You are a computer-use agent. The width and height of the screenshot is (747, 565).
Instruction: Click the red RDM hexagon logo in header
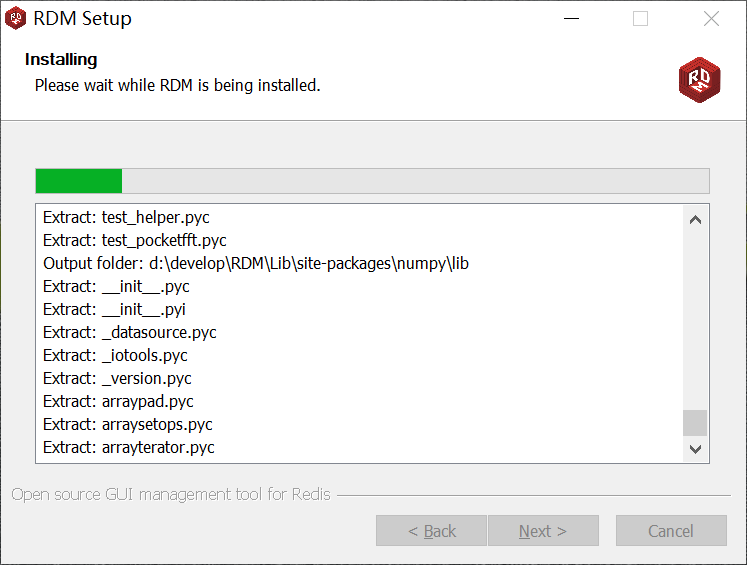pyautogui.click(x=699, y=79)
